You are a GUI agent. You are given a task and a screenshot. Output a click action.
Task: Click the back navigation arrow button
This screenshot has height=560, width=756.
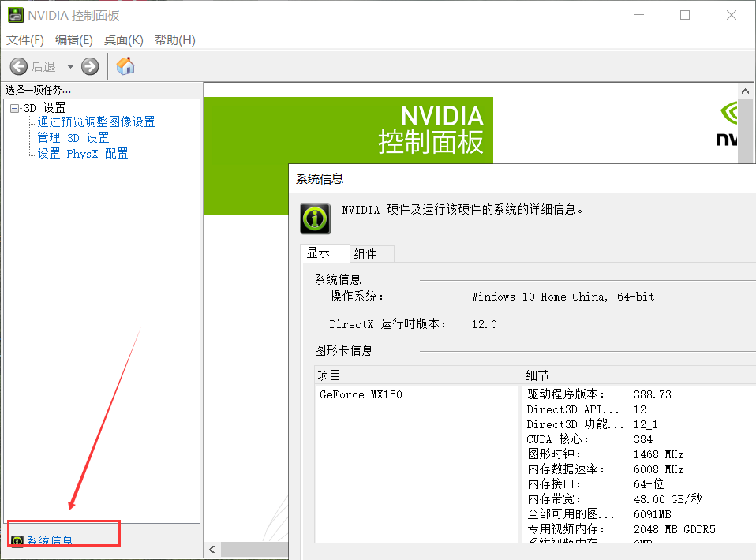[19, 66]
